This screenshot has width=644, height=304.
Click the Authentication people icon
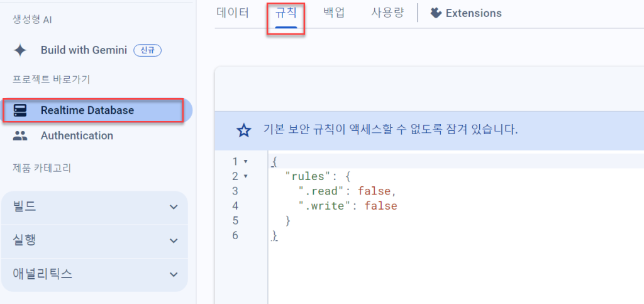coord(20,136)
